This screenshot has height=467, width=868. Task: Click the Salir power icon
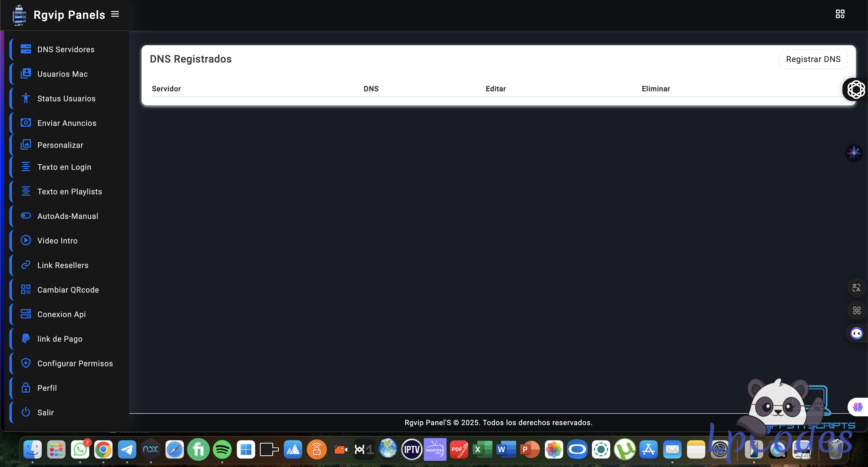point(26,412)
